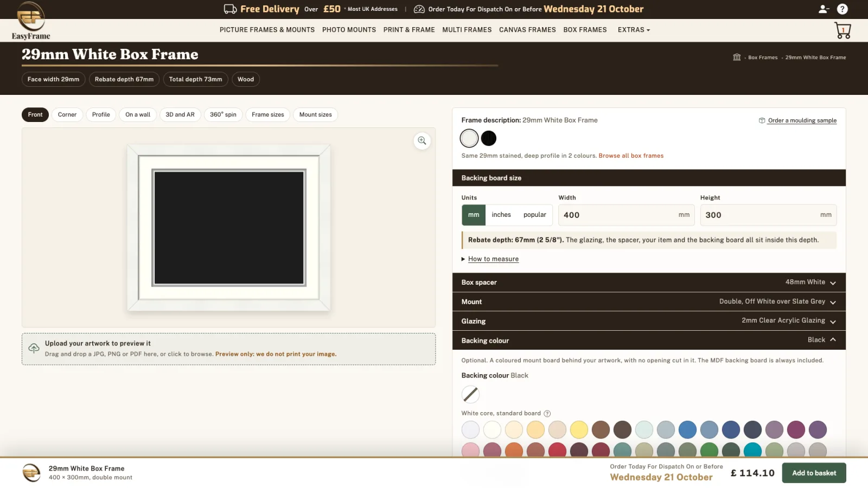Click the product thumbnail logo in bottom bar

pyautogui.click(x=31, y=473)
